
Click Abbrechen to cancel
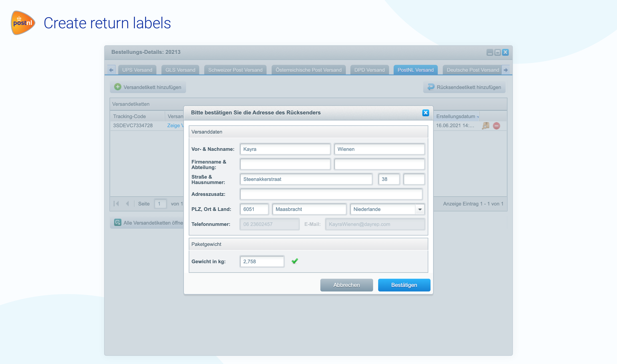(347, 285)
